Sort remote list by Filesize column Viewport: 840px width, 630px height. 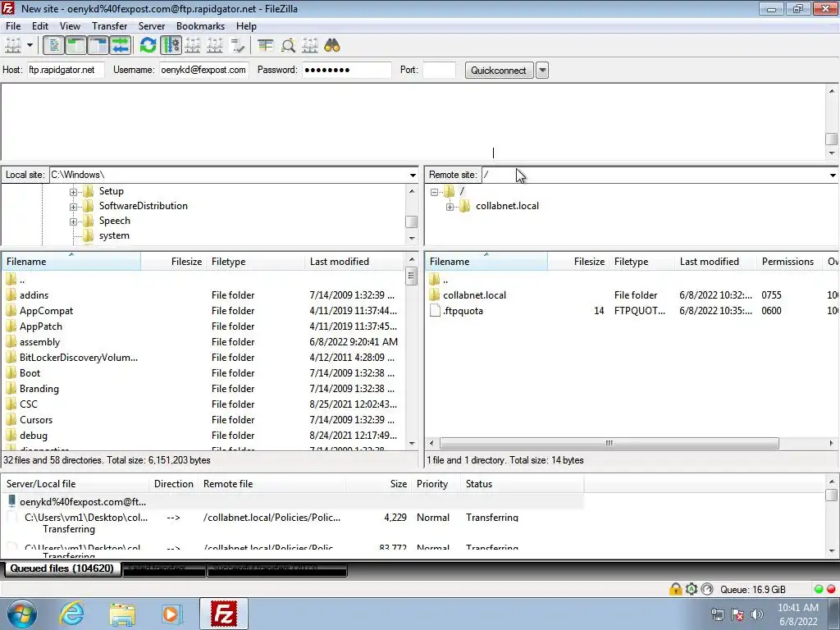[x=578, y=262]
